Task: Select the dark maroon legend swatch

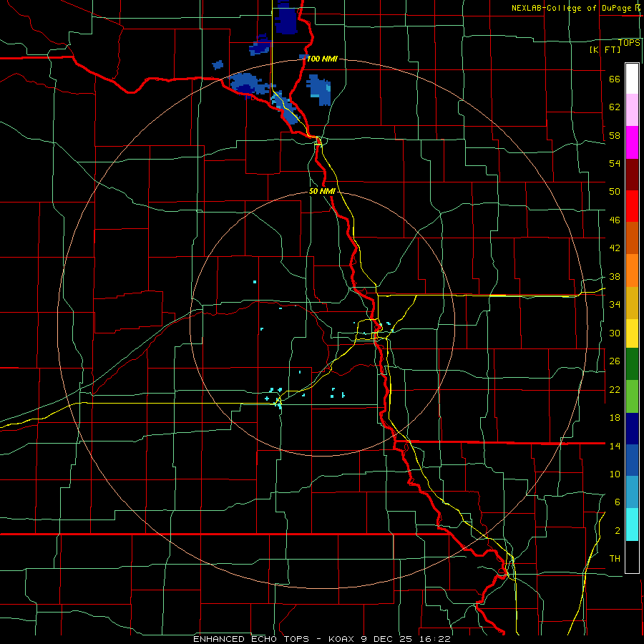Action: tap(632, 175)
